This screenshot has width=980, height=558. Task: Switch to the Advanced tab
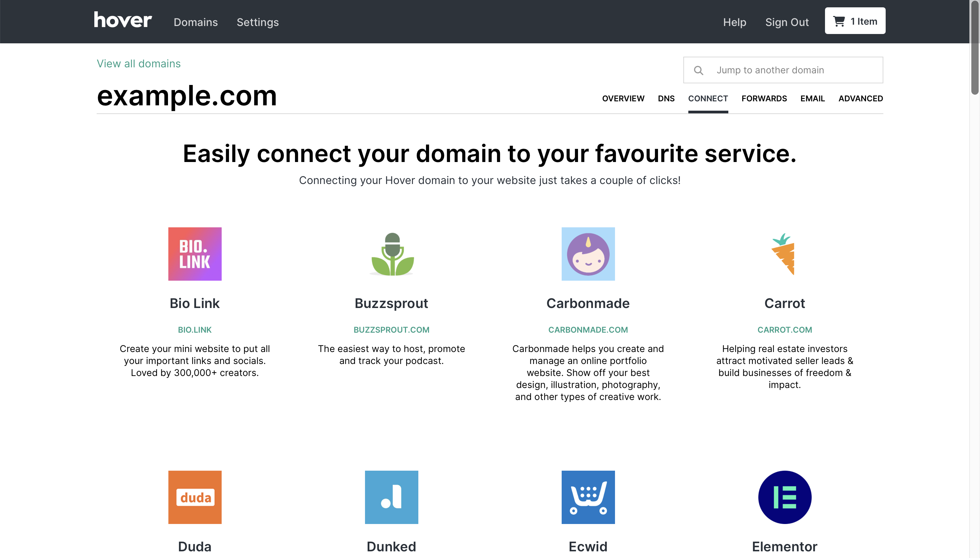pos(860,98)
